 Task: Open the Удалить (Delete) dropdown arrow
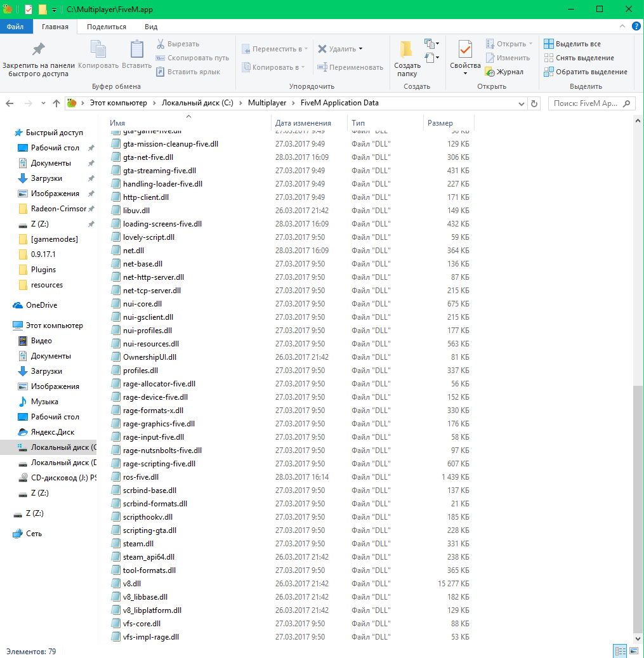coord(361,49)
